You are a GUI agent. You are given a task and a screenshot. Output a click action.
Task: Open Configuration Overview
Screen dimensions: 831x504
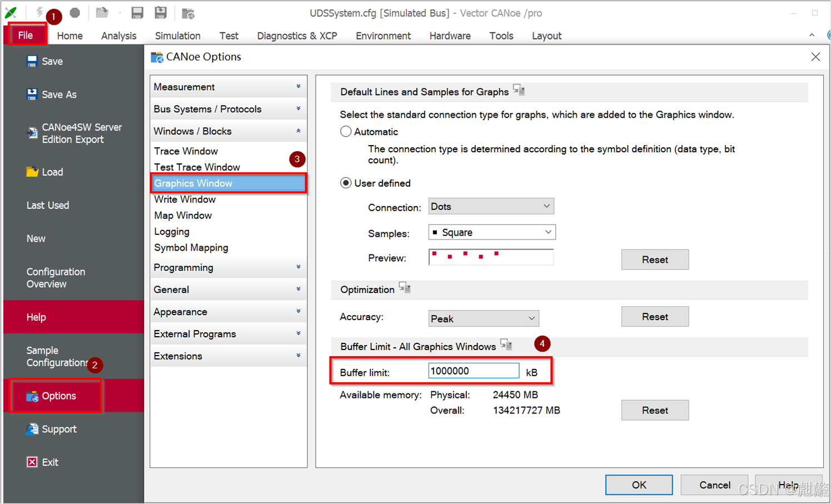coord(56,278)
